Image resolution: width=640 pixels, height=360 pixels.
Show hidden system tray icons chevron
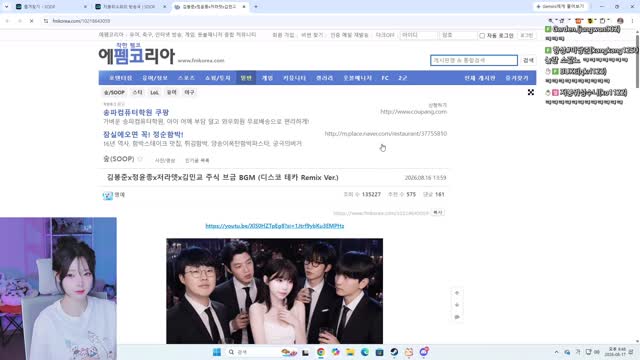point(556,352)
